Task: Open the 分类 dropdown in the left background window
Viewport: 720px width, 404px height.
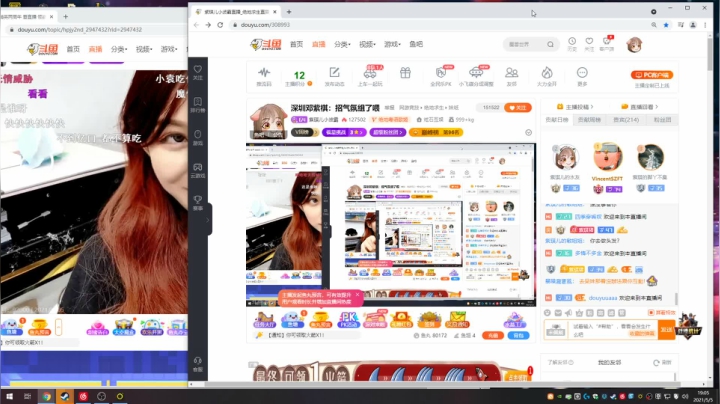Action: point(118,49)
